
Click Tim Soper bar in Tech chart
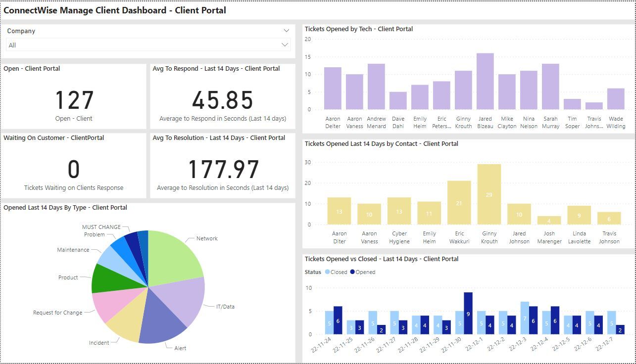[x=572, y=104]
